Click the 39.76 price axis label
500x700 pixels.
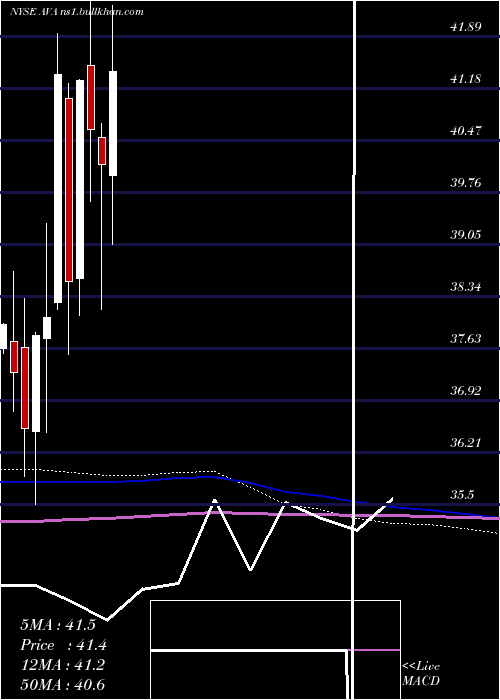(x=466, y=183)
